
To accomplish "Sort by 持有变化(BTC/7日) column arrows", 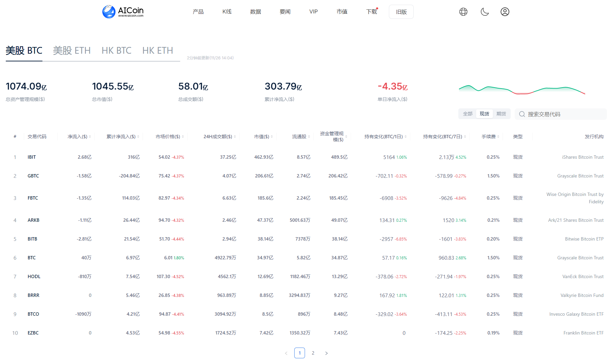I will (x=465, y=137).
